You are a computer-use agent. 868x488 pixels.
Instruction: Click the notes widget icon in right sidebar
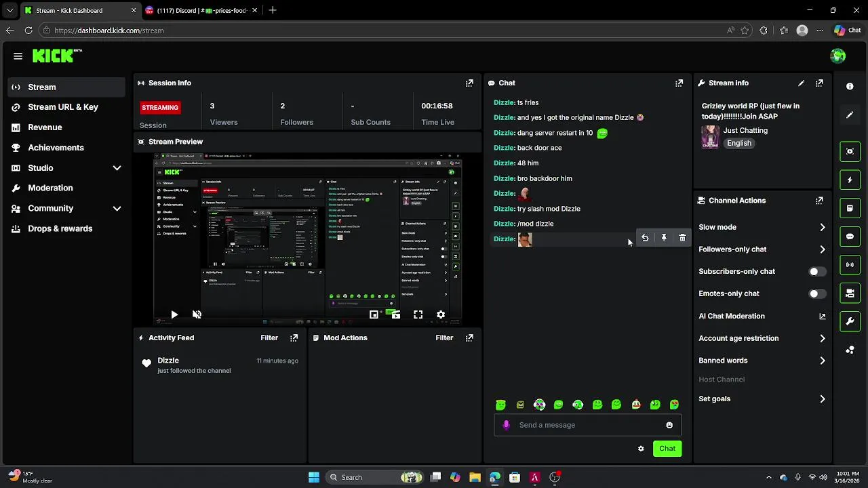point(850,208)
